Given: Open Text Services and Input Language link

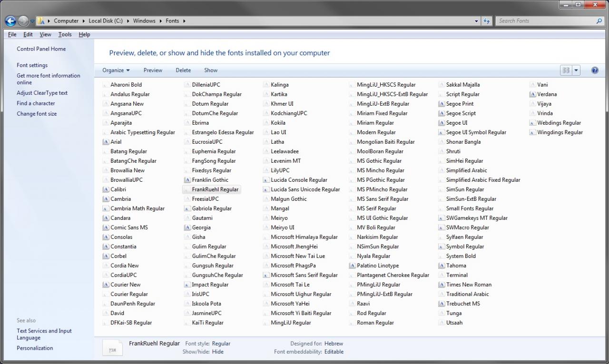Looking at the screenshot, I should pos(44,334).
